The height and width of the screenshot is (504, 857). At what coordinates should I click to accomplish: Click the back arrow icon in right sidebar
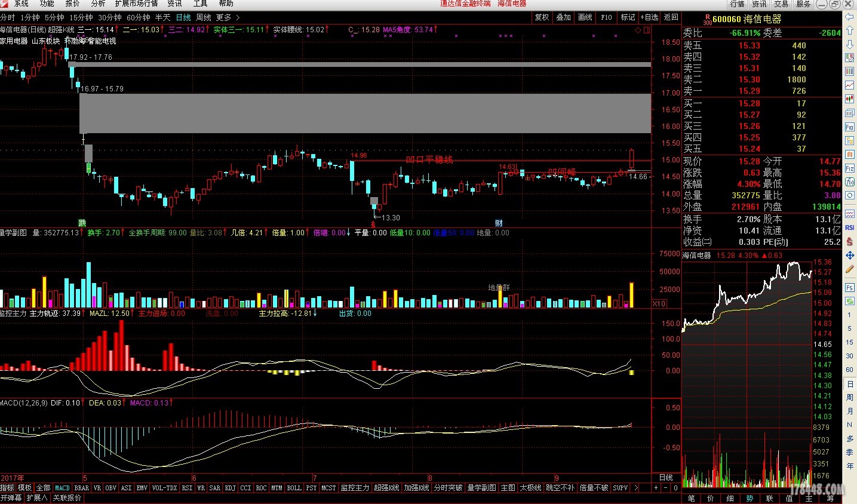click(849, 17)
